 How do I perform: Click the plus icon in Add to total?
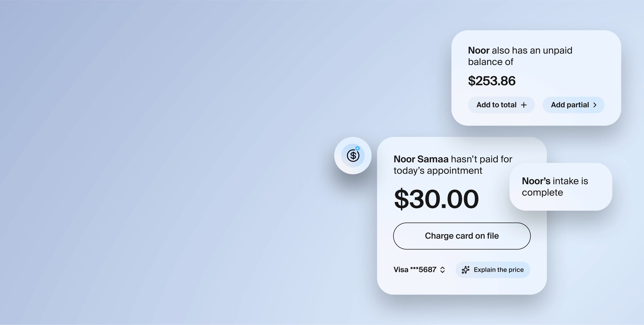[x=524, y=105]
